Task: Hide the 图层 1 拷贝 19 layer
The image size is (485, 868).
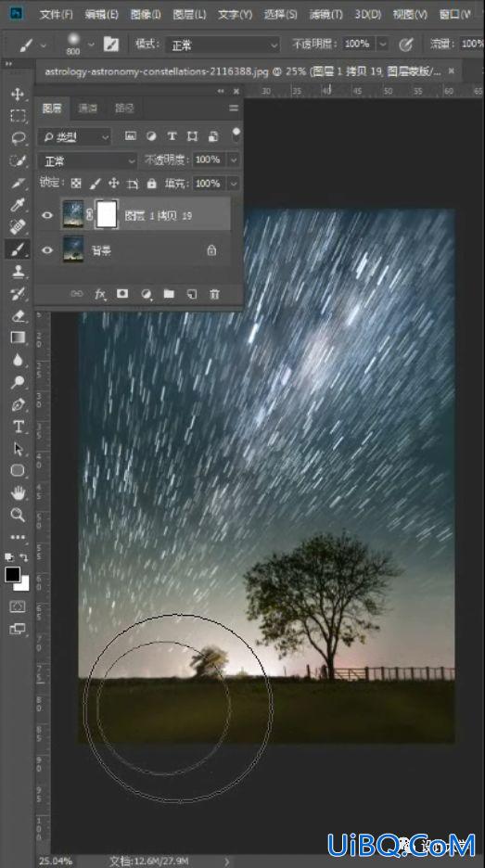Action: click(x=47, y=215)
